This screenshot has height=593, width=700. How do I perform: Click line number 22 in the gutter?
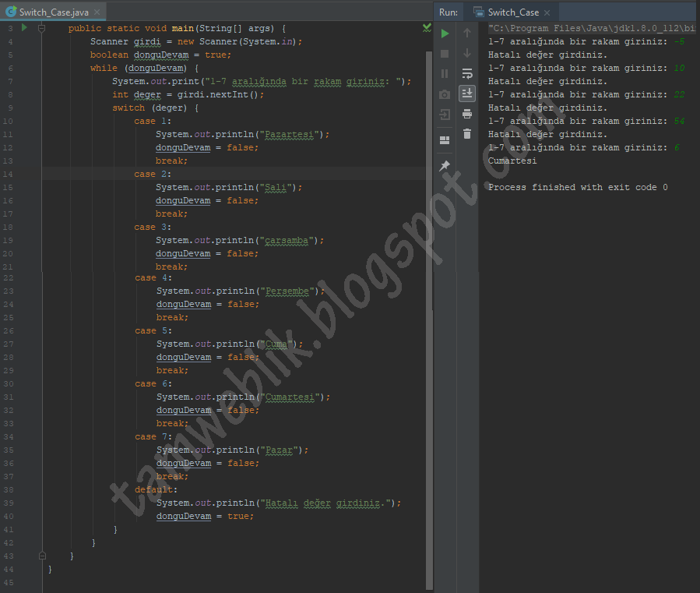(x=8, y=277)
